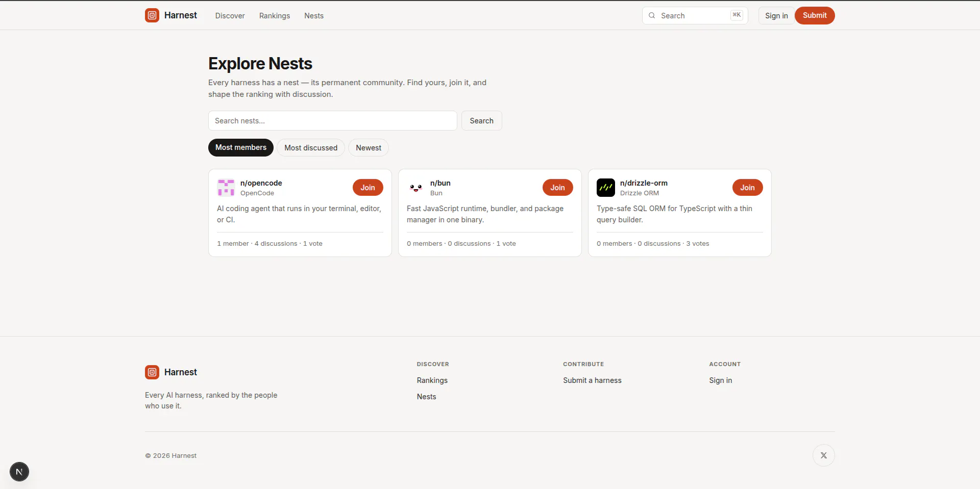Focus the Search nests input field
The width and height of the screenshot is (980, 489).
click(x=333, y=121)
